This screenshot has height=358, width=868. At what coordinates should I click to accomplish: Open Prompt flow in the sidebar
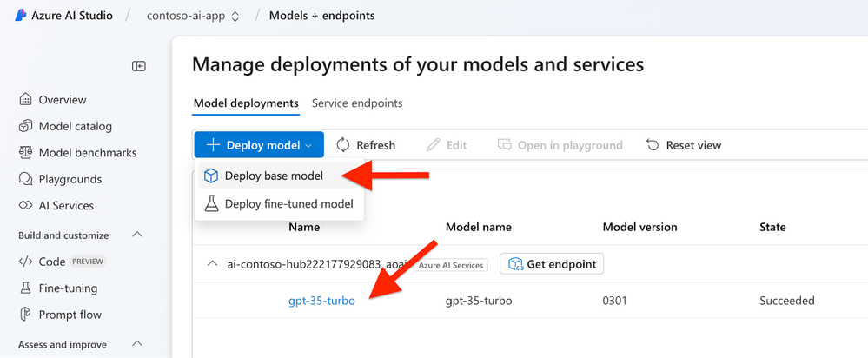point(70,315)
